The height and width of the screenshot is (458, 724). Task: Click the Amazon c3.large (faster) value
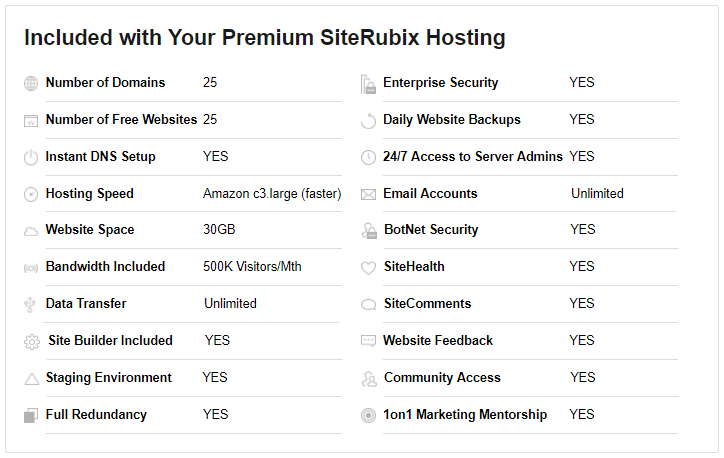tap(272, 193)
